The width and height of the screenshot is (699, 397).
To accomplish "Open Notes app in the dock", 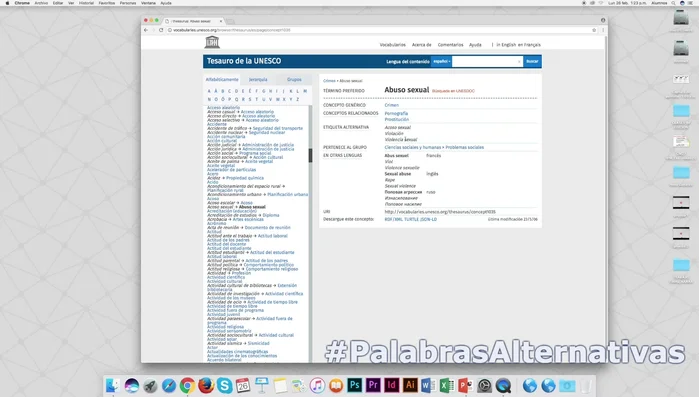I will [280, 385].
